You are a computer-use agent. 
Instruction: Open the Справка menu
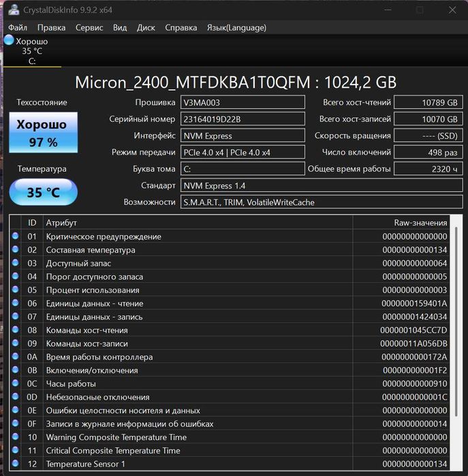(x=181, y=28)
